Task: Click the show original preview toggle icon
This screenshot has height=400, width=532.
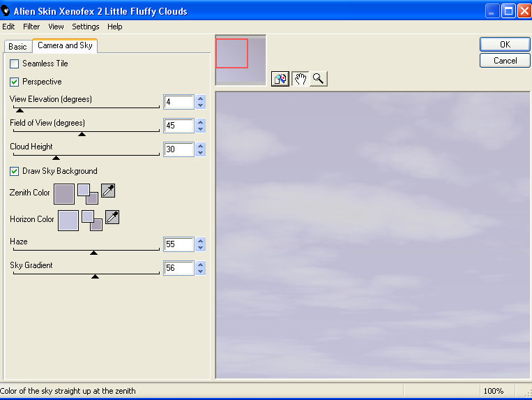Action: [280, 79]
